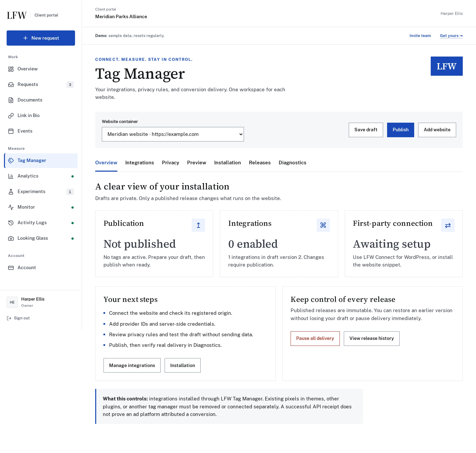Click the Publish button
The width and height of the screenshot is (476, 453).
tap(400, 130)
